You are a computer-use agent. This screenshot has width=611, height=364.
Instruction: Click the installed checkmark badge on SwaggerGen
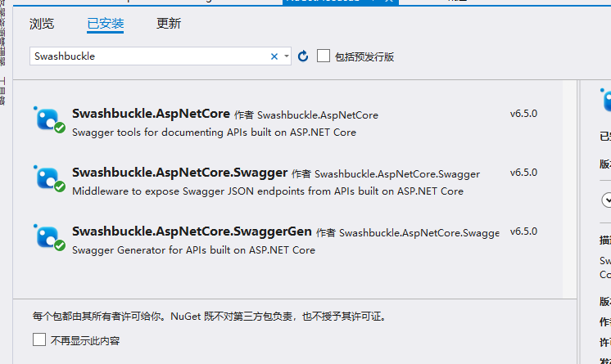pyautogui.click(x=60, y=245)
